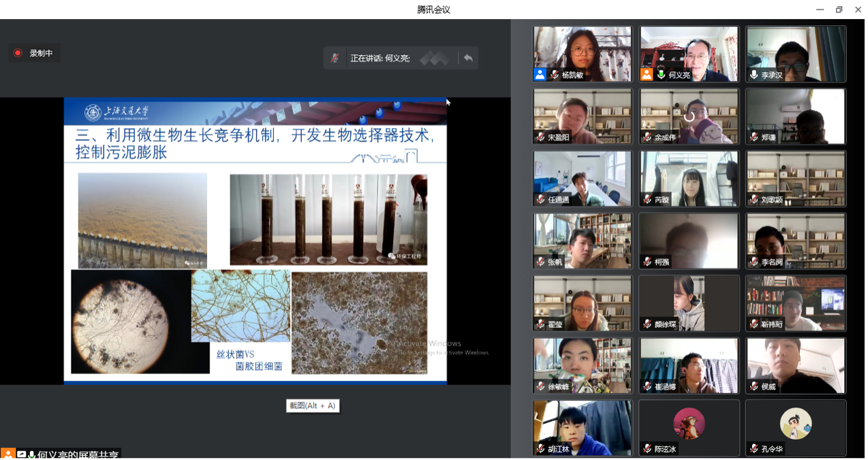Screen dimensions: 868x460
Task: Click the muted mic icon beside 郑谦
Action: click(x=754, y=138)
